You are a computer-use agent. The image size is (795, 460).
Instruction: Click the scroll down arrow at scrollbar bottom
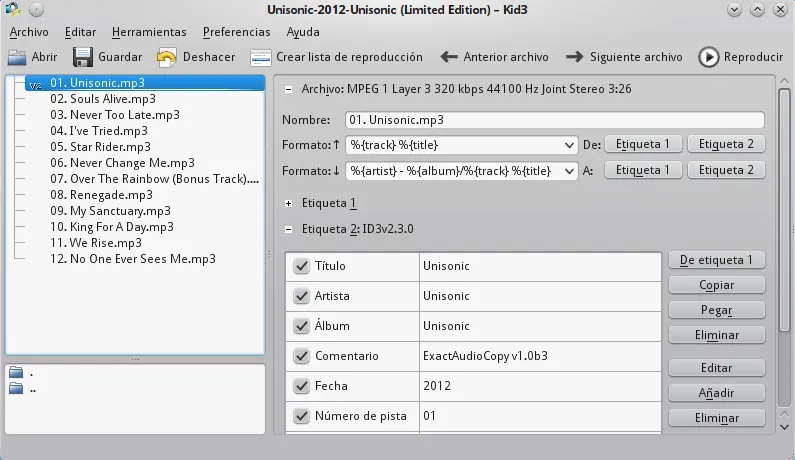pyautogui.click(x=784, y=427)
